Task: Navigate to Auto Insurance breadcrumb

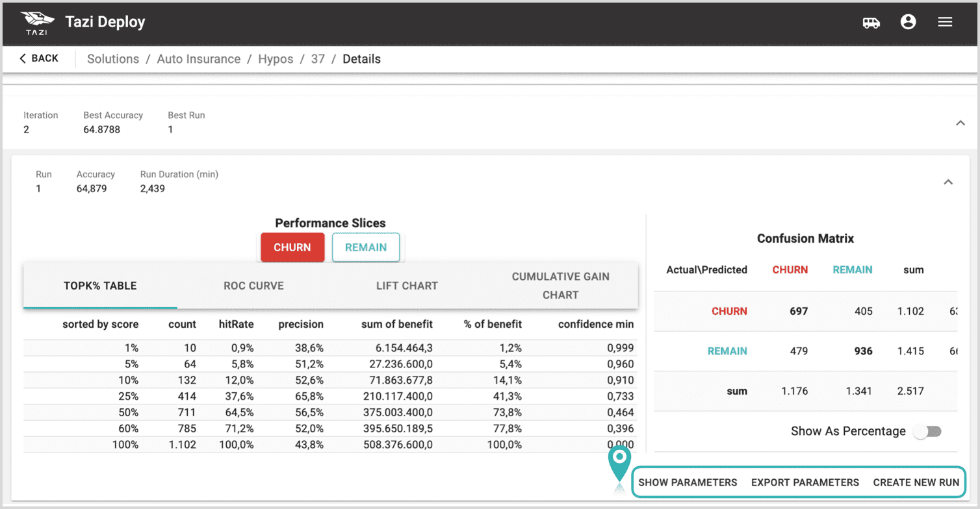Action: pos(199,59)
